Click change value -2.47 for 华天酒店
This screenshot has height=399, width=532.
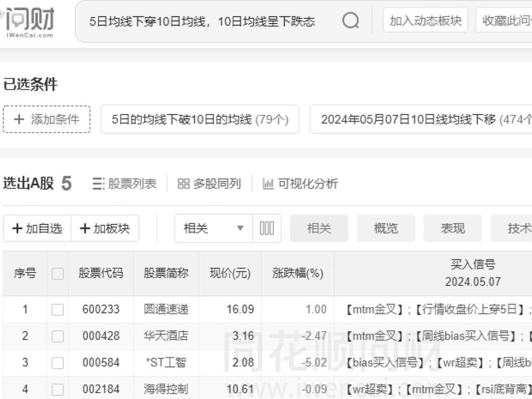coord(314,336)
